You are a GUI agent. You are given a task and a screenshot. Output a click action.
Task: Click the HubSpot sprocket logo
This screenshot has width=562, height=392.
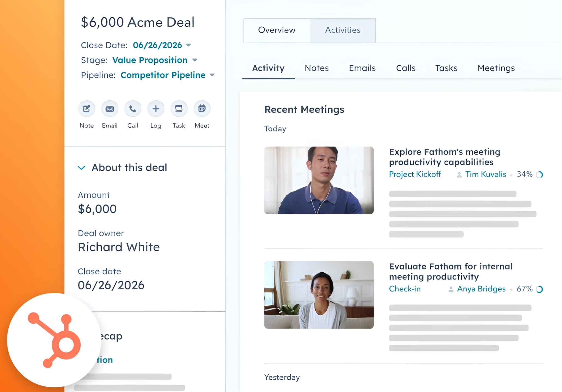(x=54, y=340)
